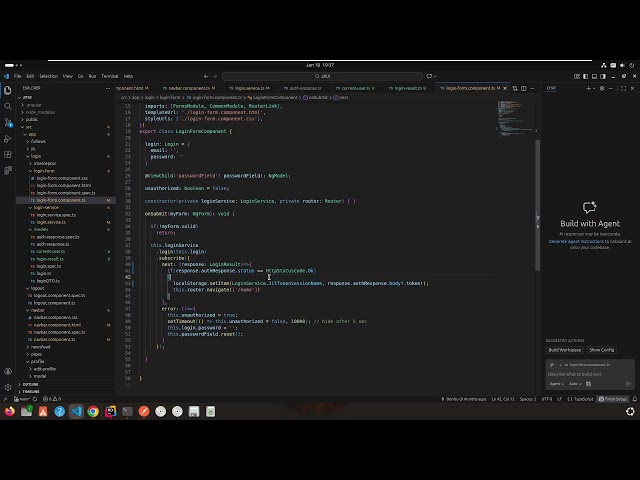Viewport: 640px width, 480px height.
Task: Collapse the src folder in Explorer
Action: [29, 127]
